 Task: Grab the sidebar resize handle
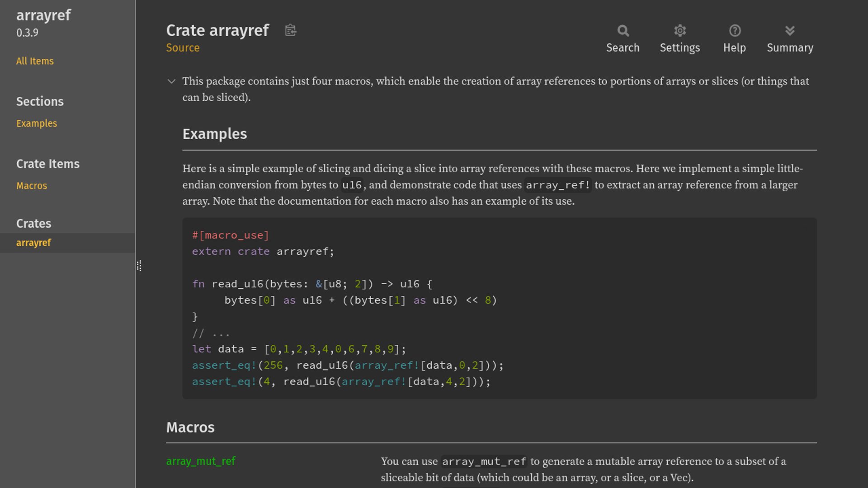[139, 266]
